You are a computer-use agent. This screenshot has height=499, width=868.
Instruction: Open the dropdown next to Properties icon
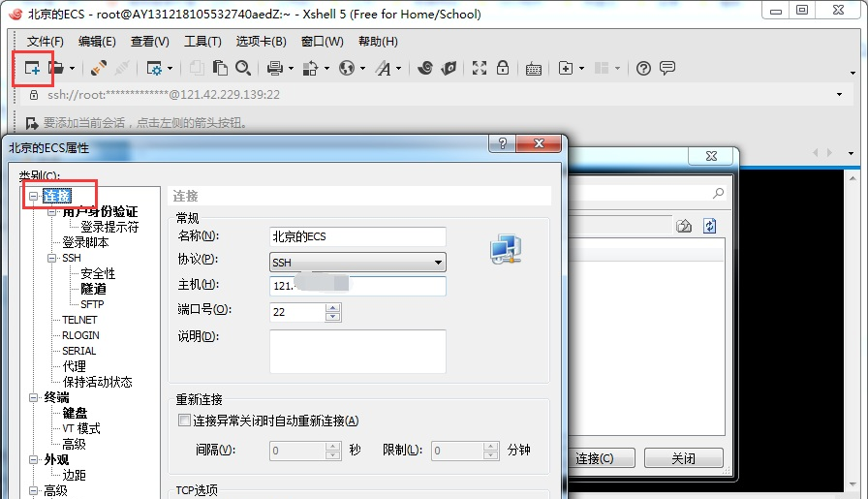click(170, 69)
